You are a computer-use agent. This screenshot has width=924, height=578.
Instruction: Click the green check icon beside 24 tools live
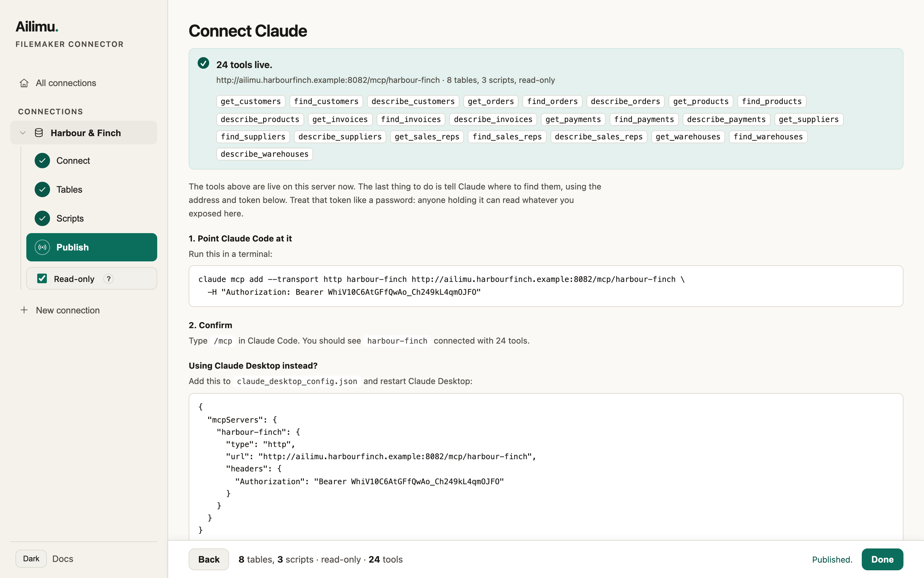(x=203, y=63)
